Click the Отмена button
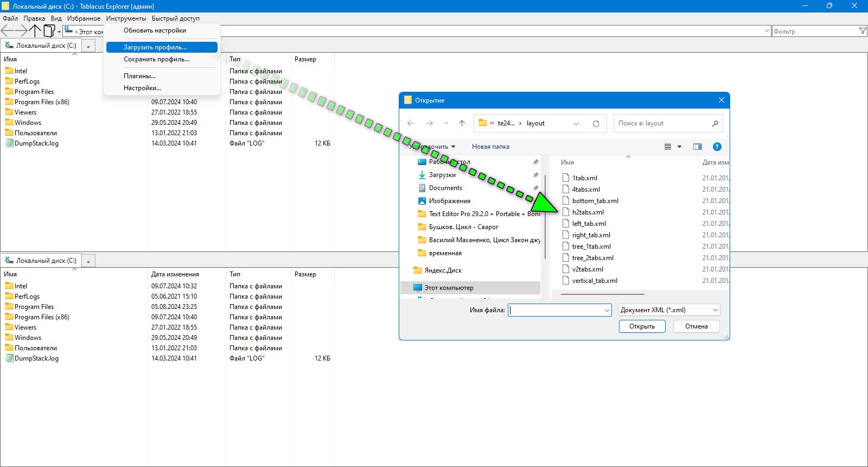Viewport: 868px width, 467px height. [696, 326]
